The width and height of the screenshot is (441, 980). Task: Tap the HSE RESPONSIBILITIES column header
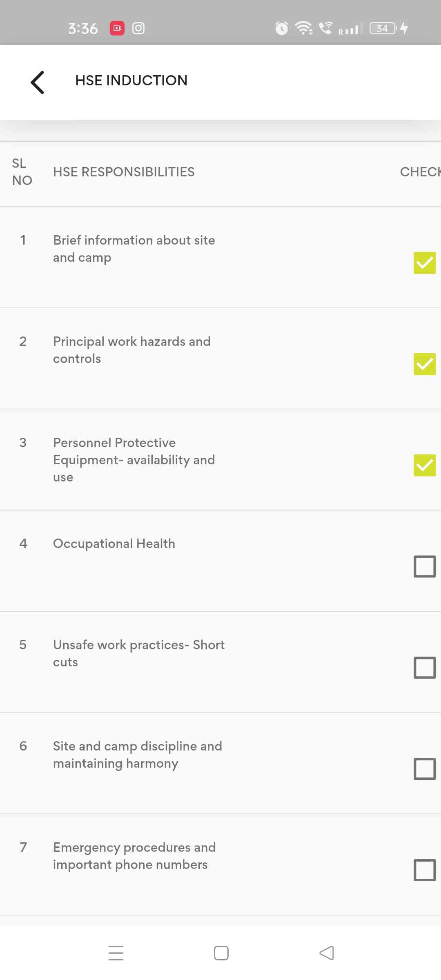click(x=124, y=172)
